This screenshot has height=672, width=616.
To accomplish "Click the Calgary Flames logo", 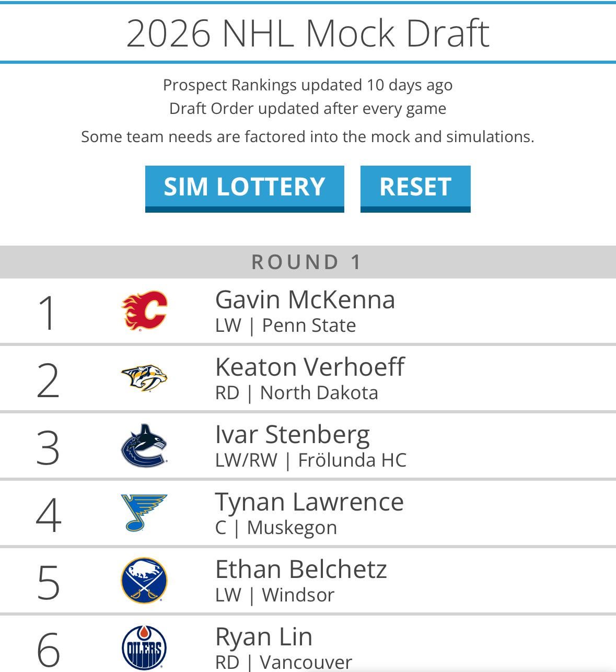I will pyautogui.click(x=144, y=311).
